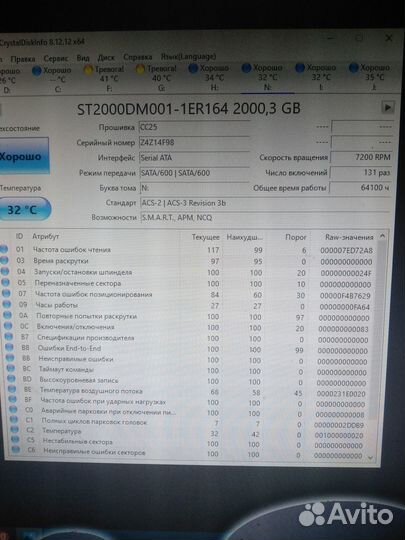
Task: Open the Сервис menu
Action: point(55,59)
